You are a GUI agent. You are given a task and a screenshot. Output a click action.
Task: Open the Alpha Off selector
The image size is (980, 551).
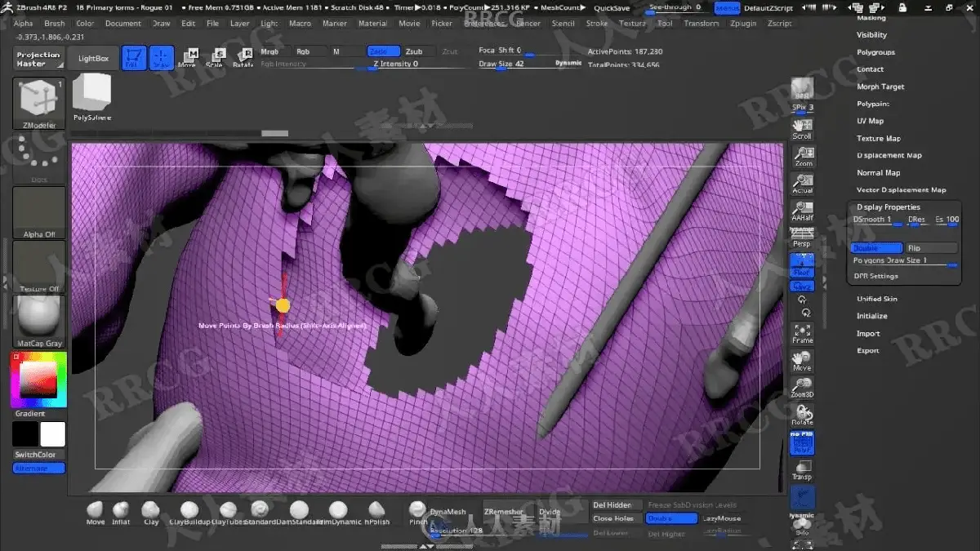pos(39,213)
